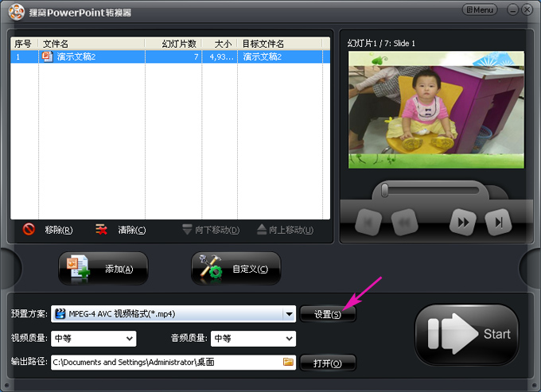Click the Remove (移除) red prohibited icon
The image size is (541, 392).
click(x=29, y=229)
